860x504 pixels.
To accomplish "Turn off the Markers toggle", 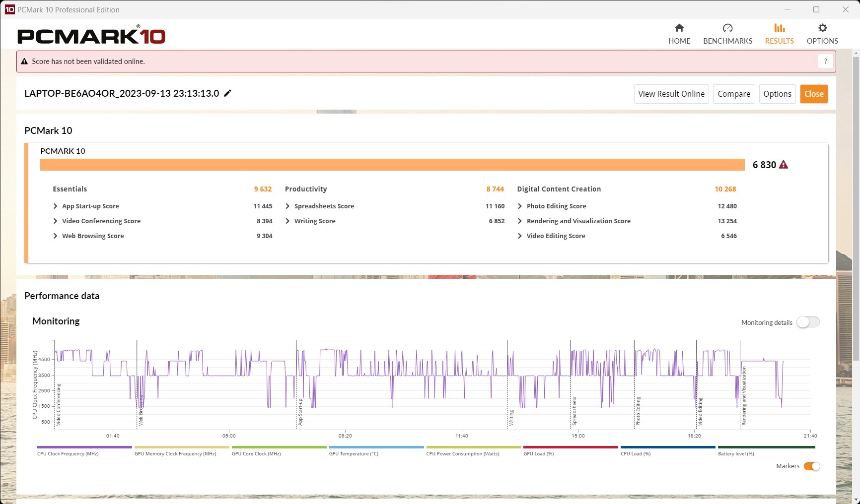I will [x=812, y=466].
